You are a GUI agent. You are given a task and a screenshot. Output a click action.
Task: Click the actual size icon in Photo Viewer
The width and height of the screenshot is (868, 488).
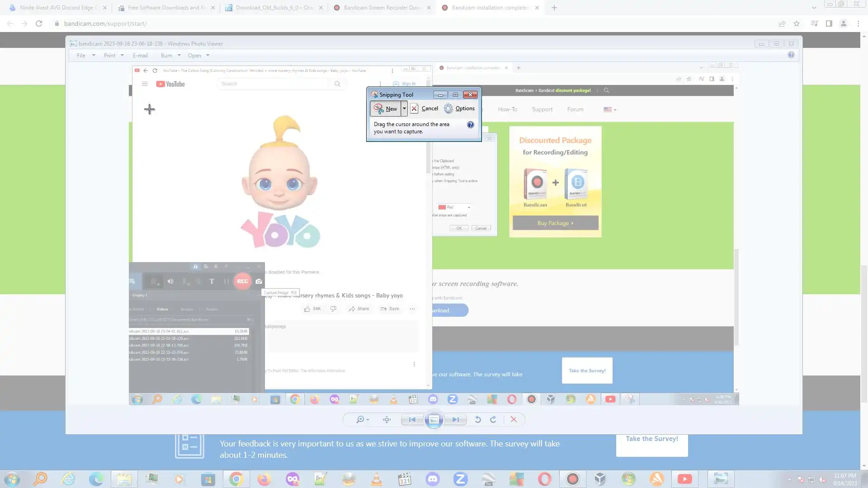click(387, 420)
